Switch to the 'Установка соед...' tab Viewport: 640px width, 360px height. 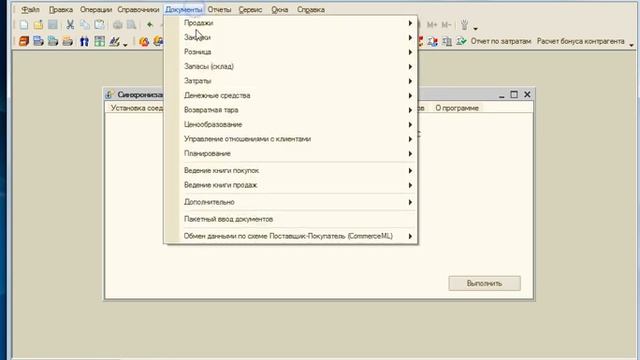tap(136, 108)
